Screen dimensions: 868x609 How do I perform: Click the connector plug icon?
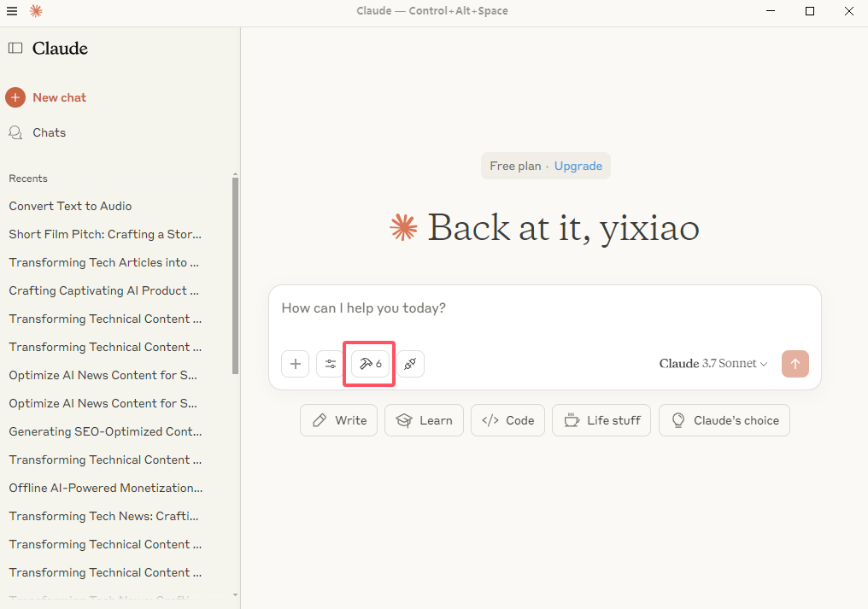click(410, 364)
